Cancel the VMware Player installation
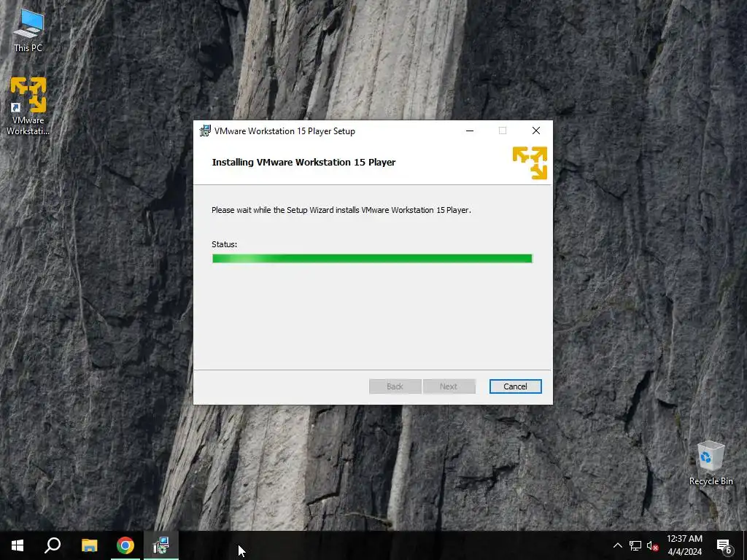The height and width of the screenshot is (560, 747). (x=516, y=386)
